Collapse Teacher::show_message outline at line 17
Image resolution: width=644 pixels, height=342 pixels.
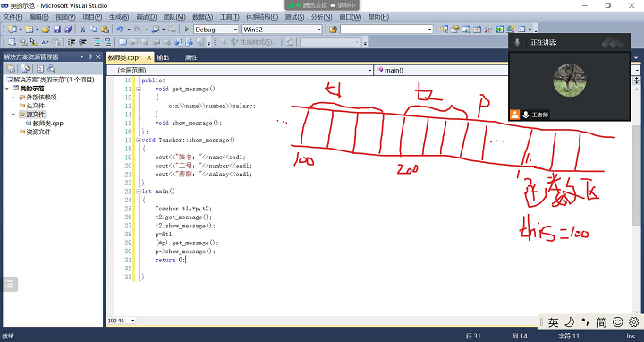click(x=139, y=141)
